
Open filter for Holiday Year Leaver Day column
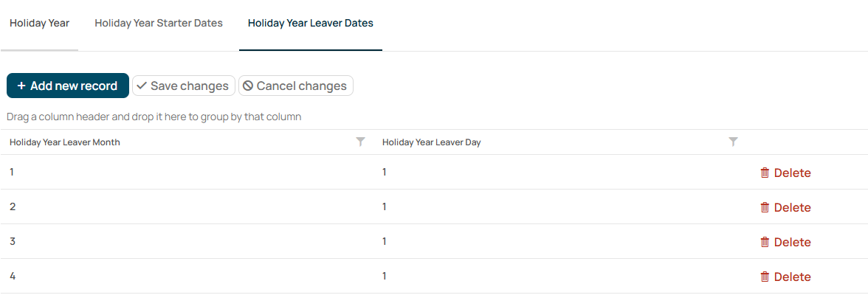coord(733,142)
